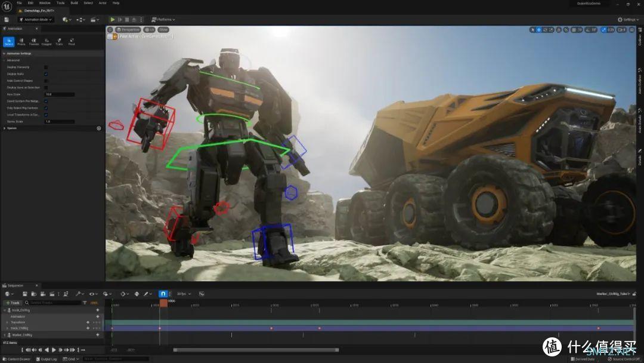Toggle world/local coordinate system globe icon
This screenshot has width=644, height=363.
[559, 30]
